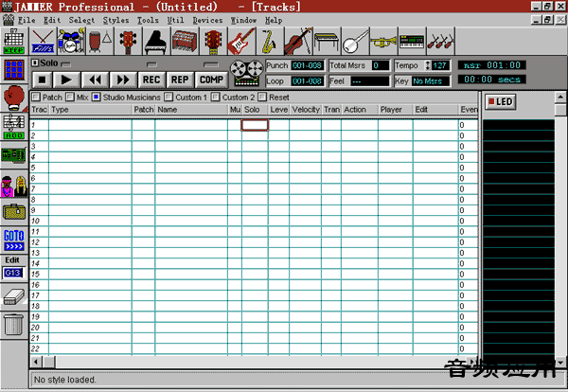
Task: Open the Util menu
Action: [176, 20]
